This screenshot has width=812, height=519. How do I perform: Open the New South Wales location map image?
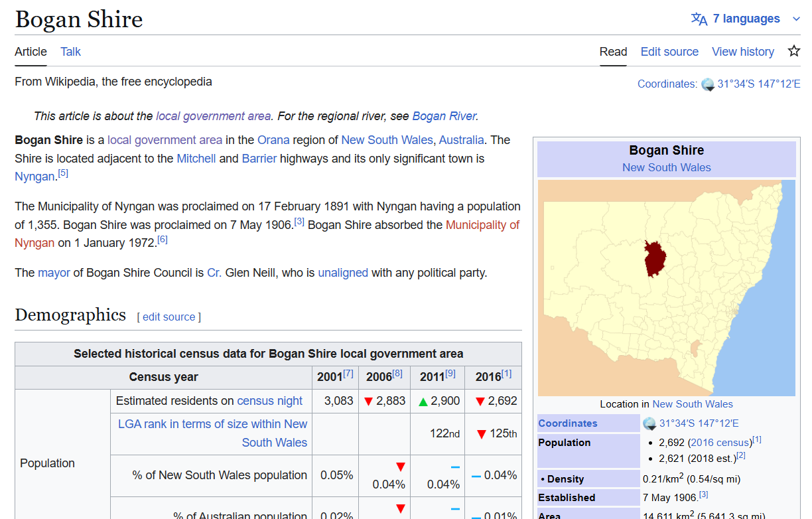(x=666, y=288)
